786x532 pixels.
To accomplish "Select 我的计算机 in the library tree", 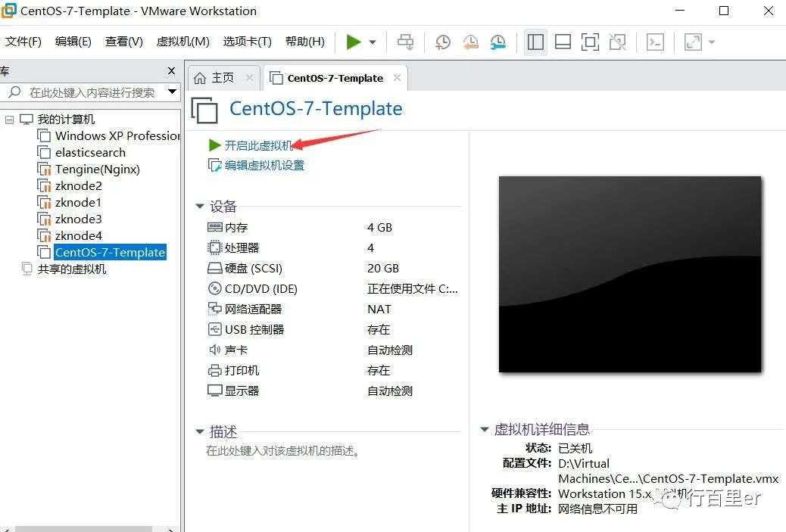I will [x=66, y=120].
